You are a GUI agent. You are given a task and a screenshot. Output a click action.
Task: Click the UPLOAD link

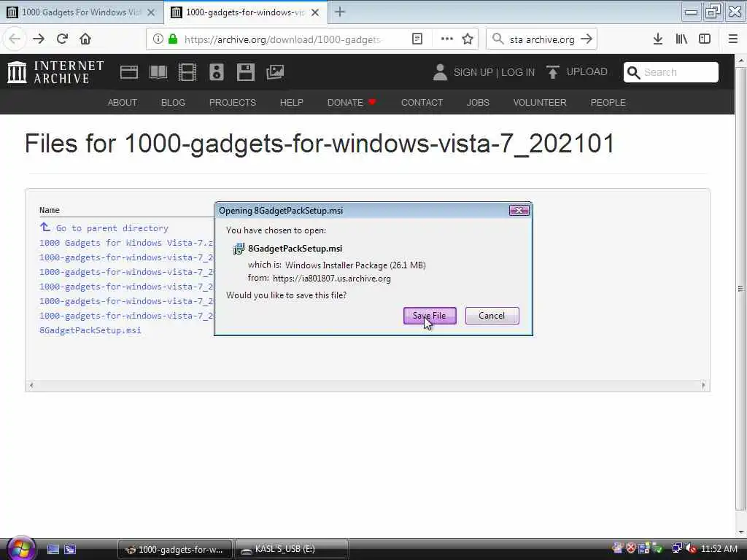[577, 72]
